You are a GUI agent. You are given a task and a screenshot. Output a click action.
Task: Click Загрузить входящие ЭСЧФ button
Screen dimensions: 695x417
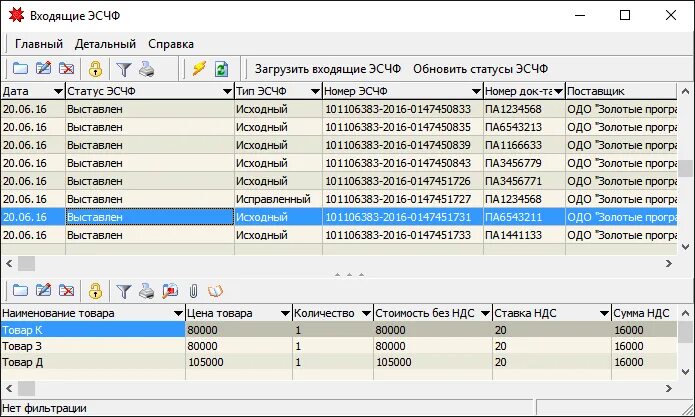328,69
